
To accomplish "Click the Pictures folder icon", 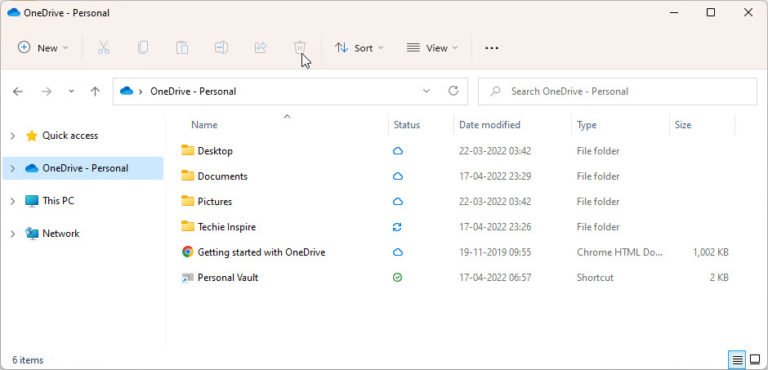I will 188,201.
